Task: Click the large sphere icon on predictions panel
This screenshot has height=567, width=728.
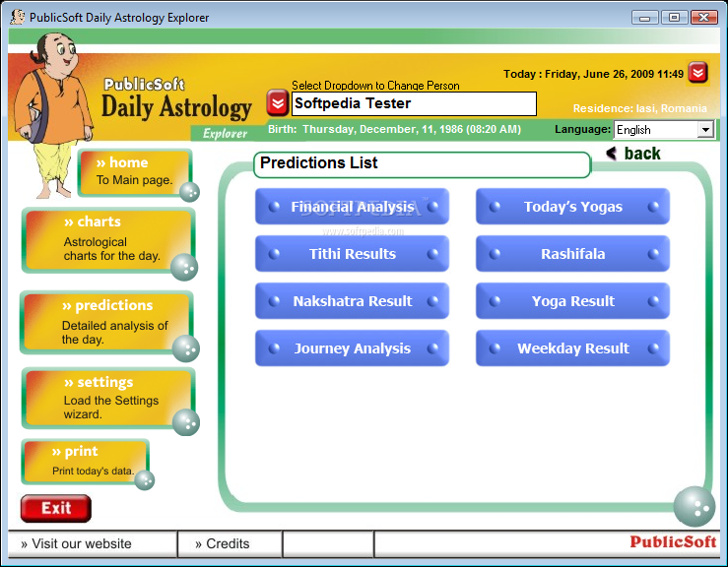Action: pos(695,506)
